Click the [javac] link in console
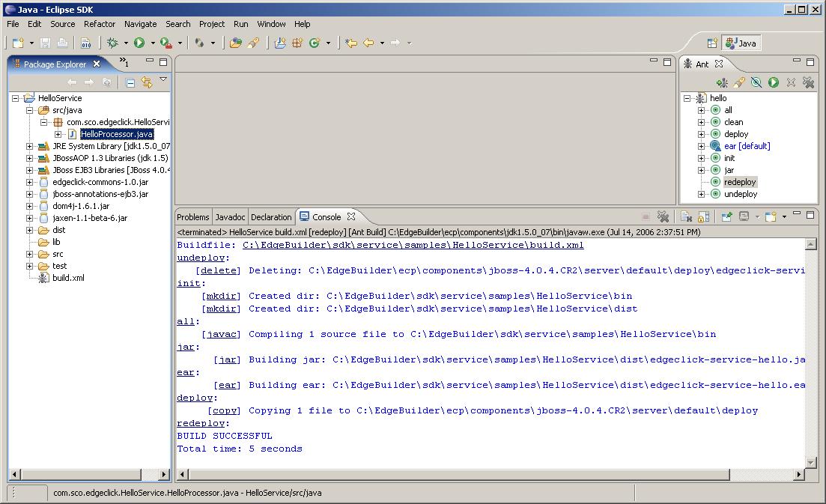The image size is (826, 504). tap(221, 334)
